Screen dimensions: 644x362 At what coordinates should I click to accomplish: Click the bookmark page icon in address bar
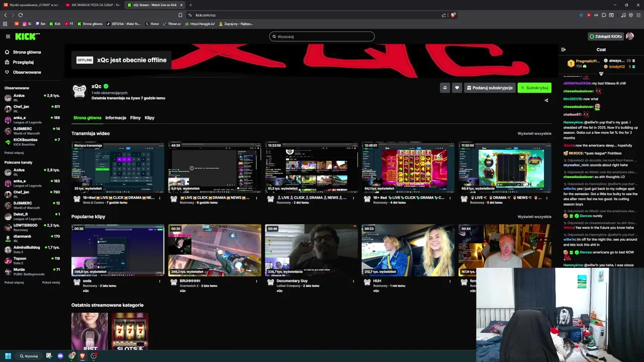[180, 15]
